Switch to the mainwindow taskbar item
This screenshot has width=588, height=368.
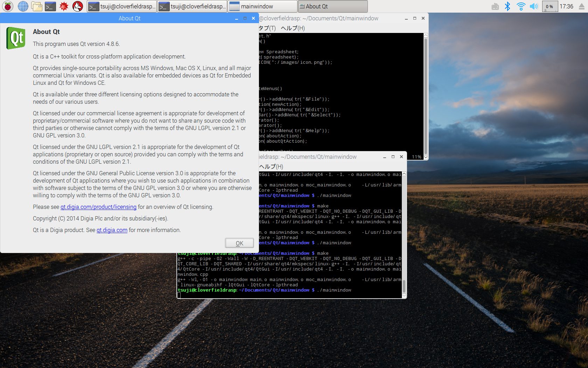coord(262,6)
